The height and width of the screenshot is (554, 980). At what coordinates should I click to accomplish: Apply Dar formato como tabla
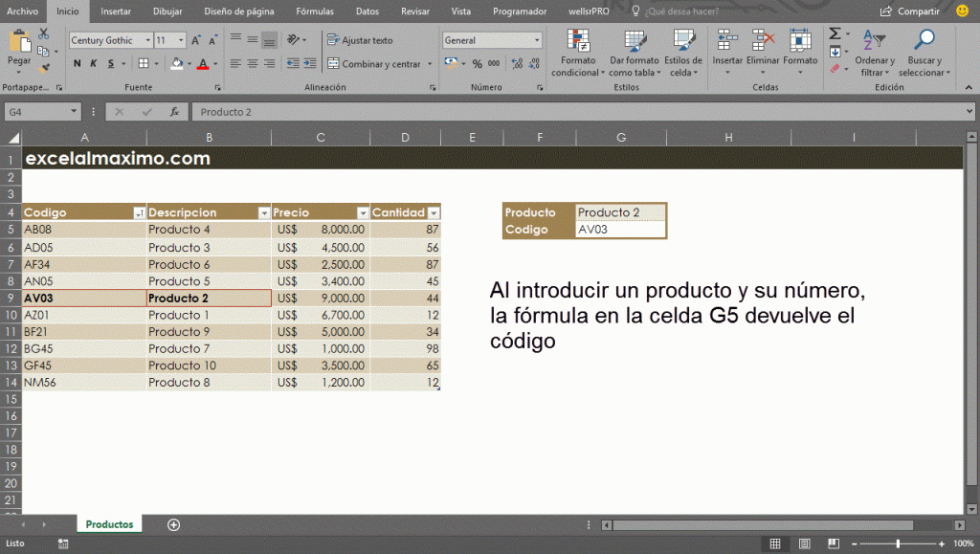632,57
